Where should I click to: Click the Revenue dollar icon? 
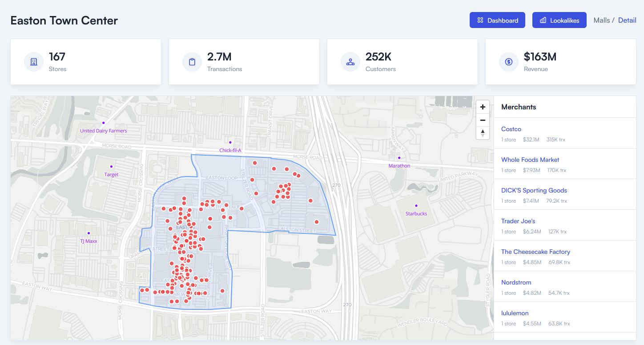(x=509, y=62)
